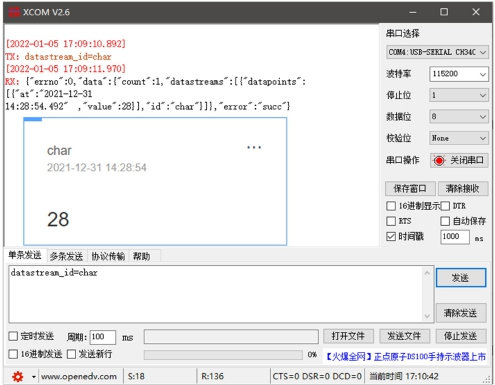Click the 清除接收 clear receive button
495x385 pixels.
point(463,189)
